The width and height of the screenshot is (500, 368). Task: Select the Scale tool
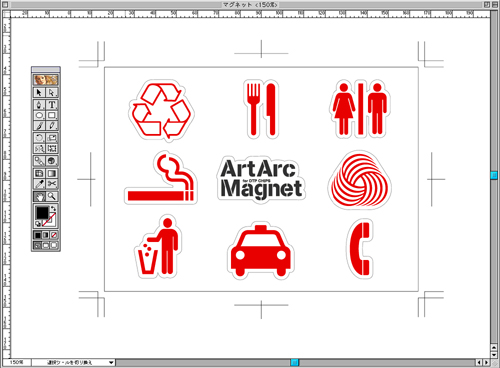52,138
